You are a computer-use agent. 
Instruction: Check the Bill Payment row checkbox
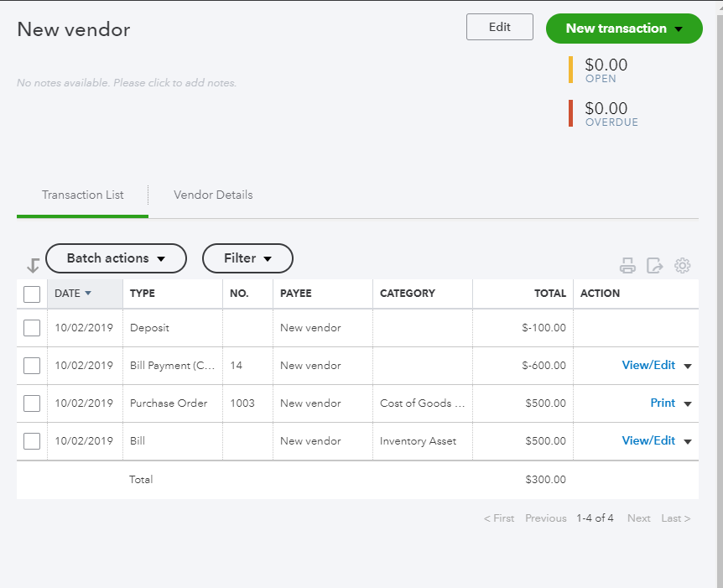32,366
